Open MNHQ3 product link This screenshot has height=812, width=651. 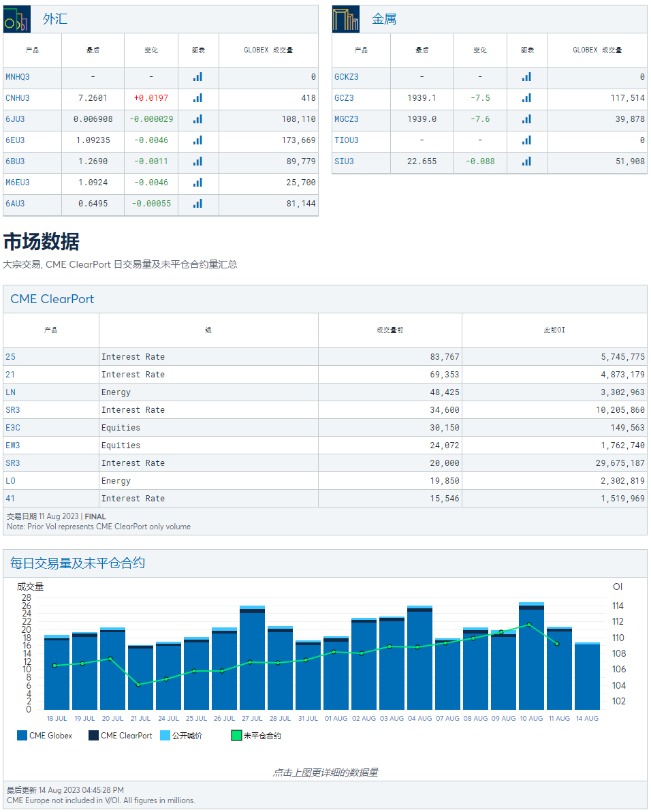pyautogui.click(x=18, y=77)
